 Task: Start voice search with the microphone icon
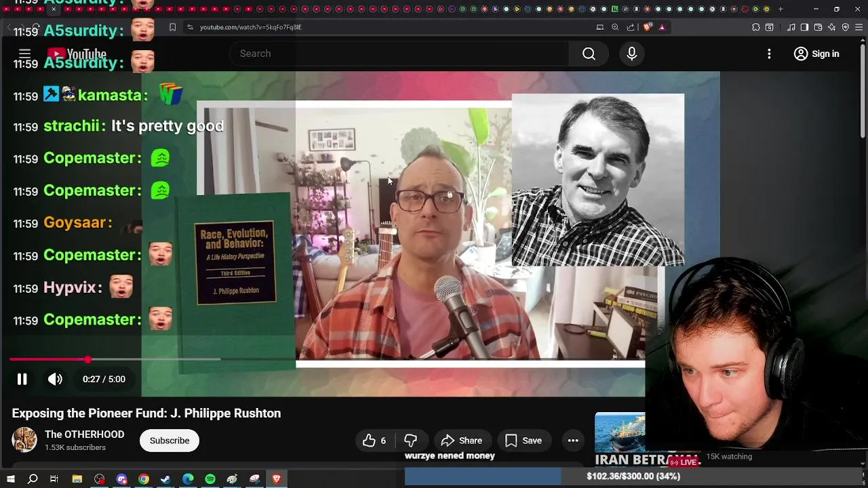[x=631, y=54]
